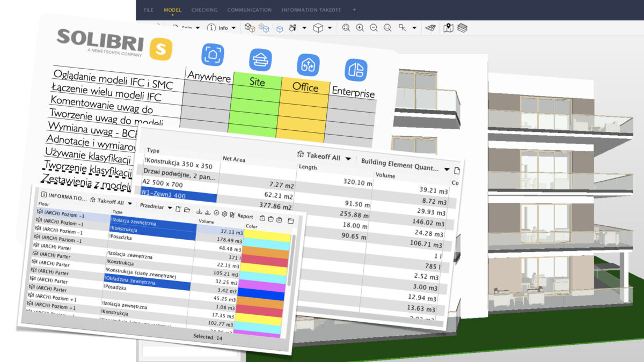Open the CHECKING tab
The height and width of the screenshot is (362, 644).
(x=204, y=10)
